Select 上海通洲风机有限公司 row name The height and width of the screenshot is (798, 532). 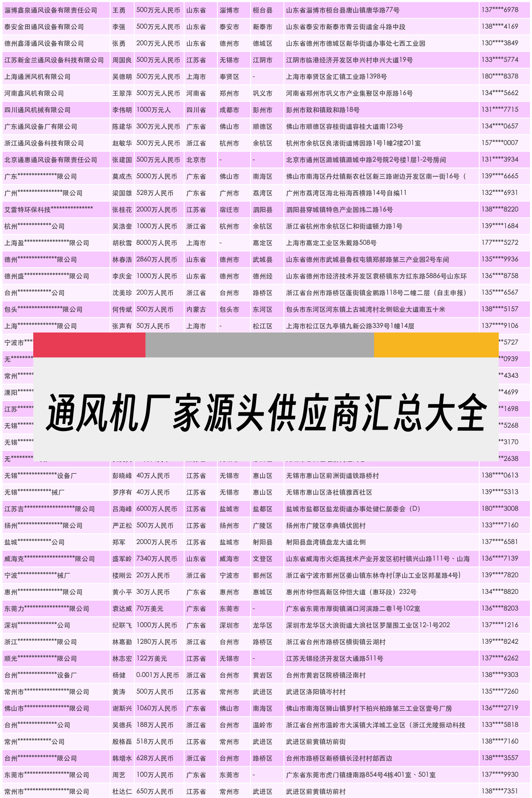coord(37,76)
